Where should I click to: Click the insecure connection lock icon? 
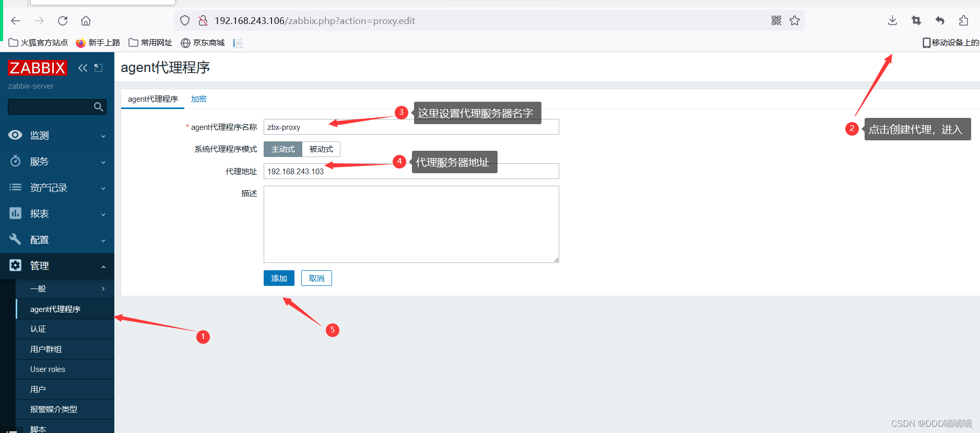(203, 21)
